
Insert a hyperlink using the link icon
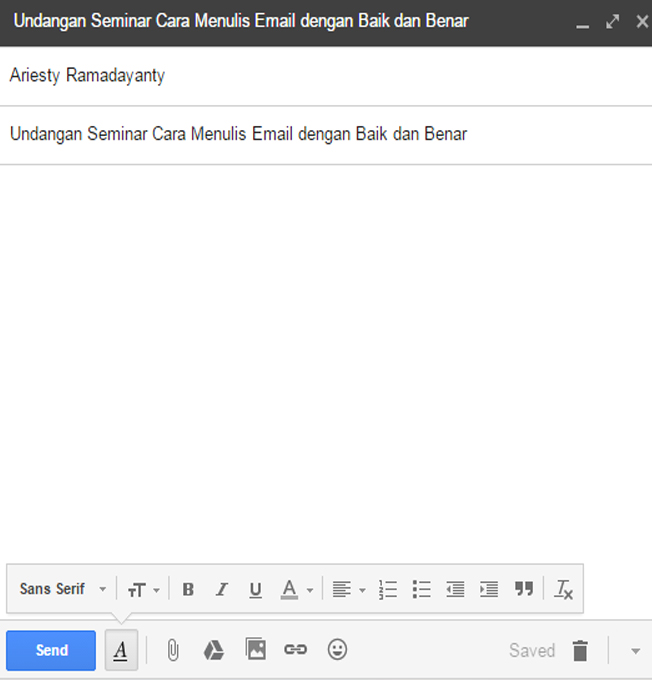point(295,650)
